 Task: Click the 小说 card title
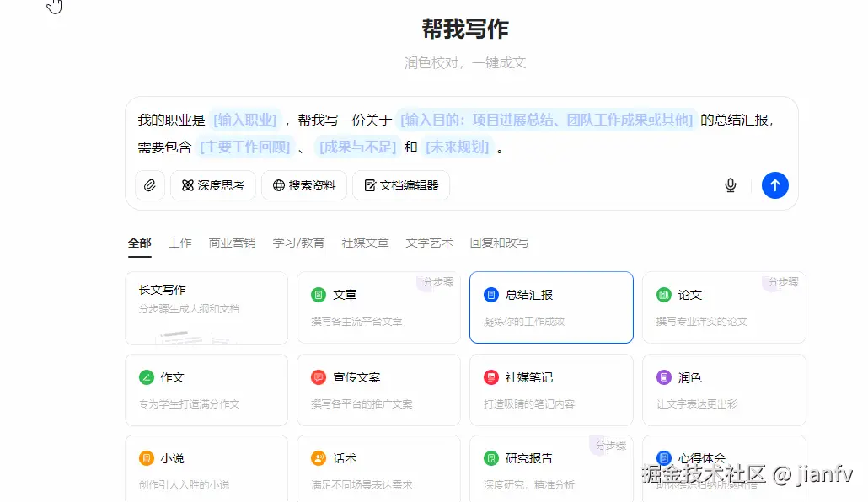point(172,458)
